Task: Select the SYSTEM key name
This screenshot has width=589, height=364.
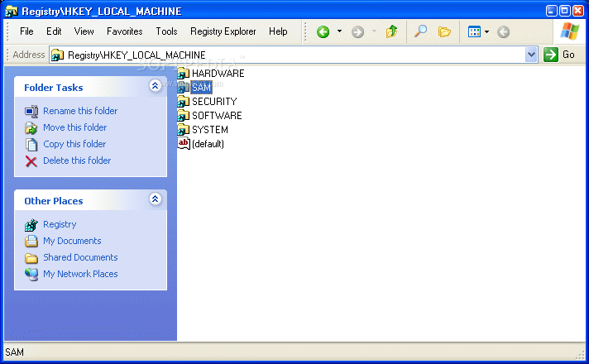Action: point(209,130)
